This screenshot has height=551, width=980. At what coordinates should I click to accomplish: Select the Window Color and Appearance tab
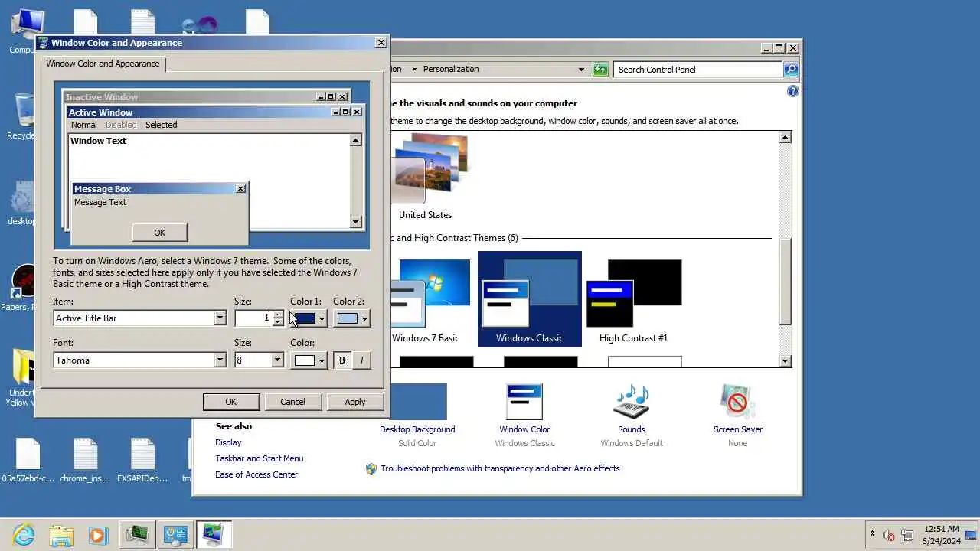pyautogui.click(x=103, y=64)
